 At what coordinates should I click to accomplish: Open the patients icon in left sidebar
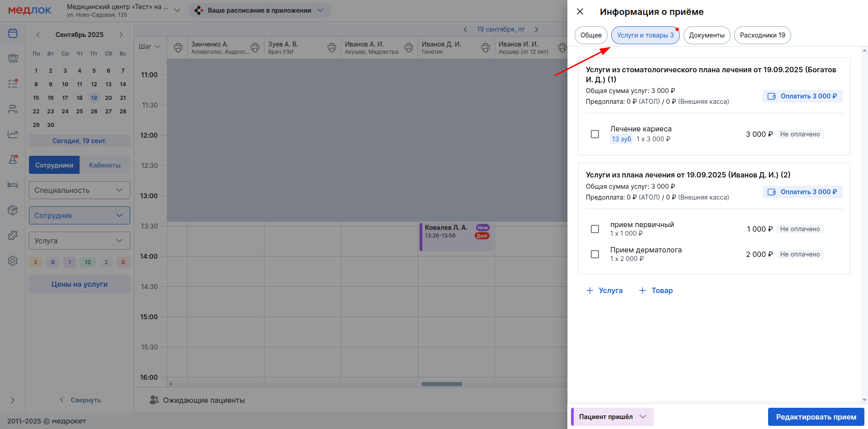(x=13, y=109)
